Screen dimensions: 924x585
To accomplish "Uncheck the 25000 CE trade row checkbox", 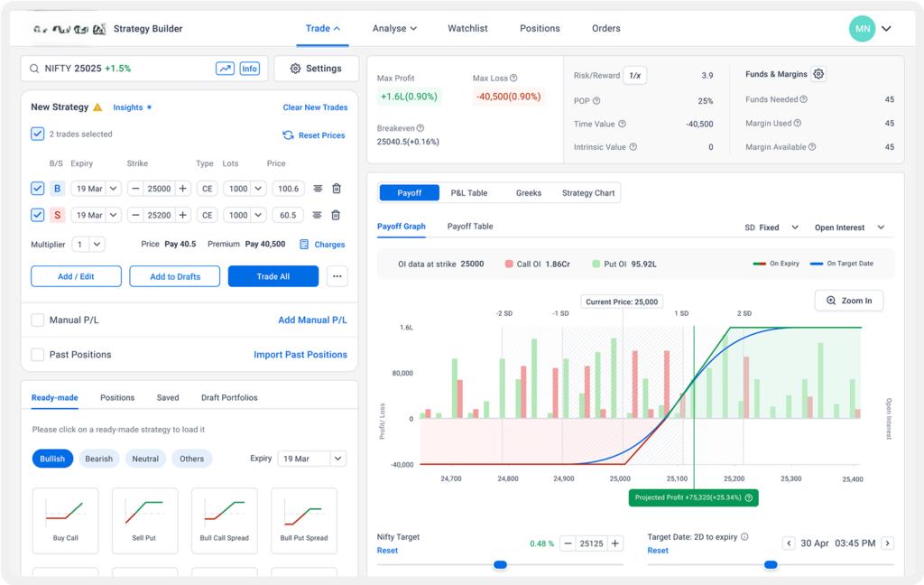I will coord(36,188).
